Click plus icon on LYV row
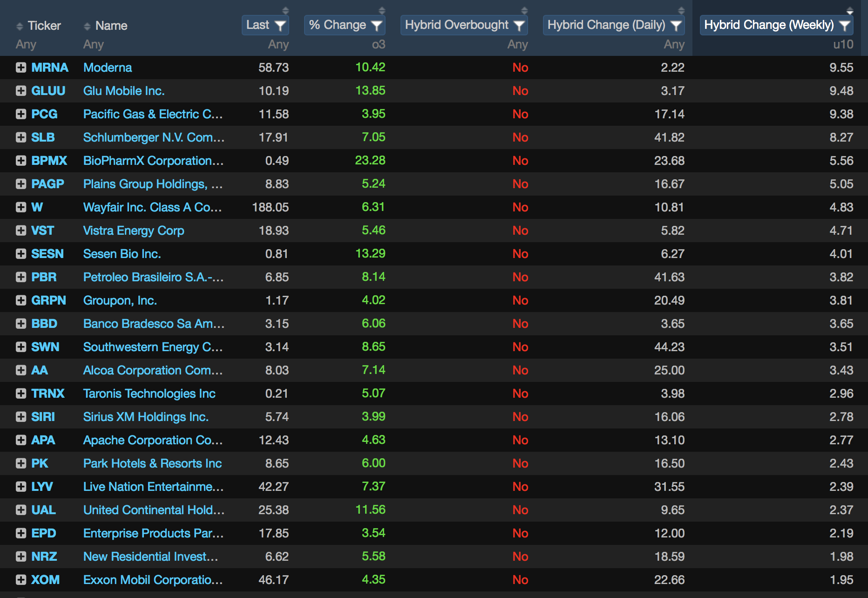The image size is (868, 598). pyautogui.click(x=20, y=487)
